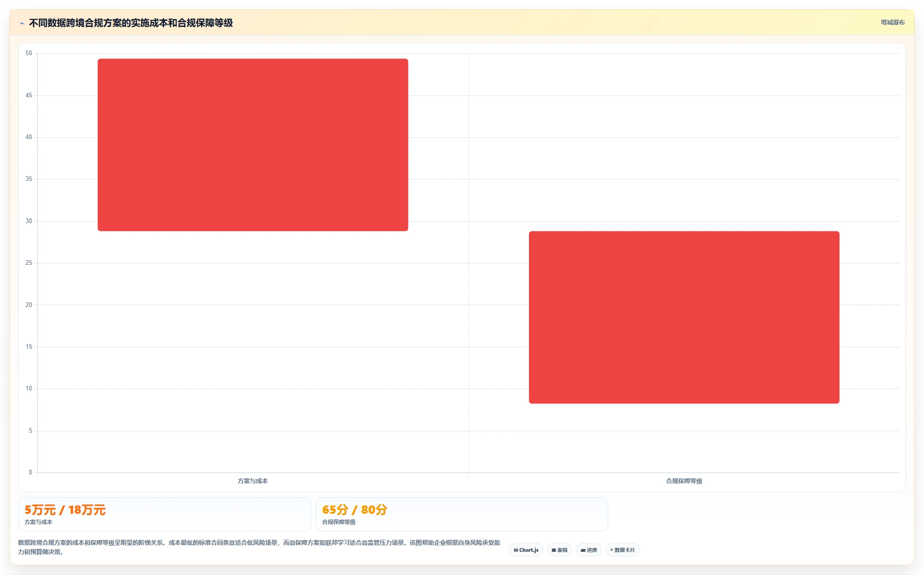Click the y-axis value 50
924x575 pixels.
pos(29,53)
